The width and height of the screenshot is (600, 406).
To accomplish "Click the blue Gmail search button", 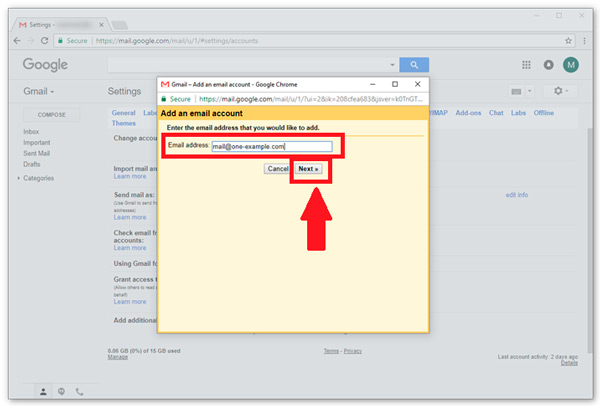I will click(x=414, y=65).
